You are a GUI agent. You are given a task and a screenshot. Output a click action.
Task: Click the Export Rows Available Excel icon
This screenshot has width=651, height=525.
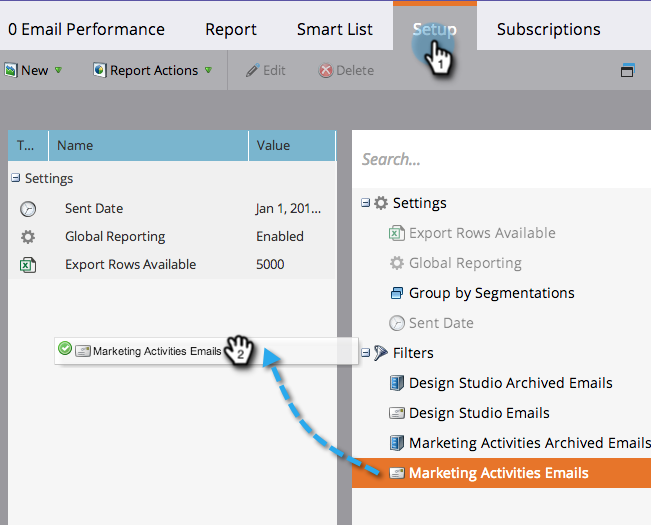[28, 265]
